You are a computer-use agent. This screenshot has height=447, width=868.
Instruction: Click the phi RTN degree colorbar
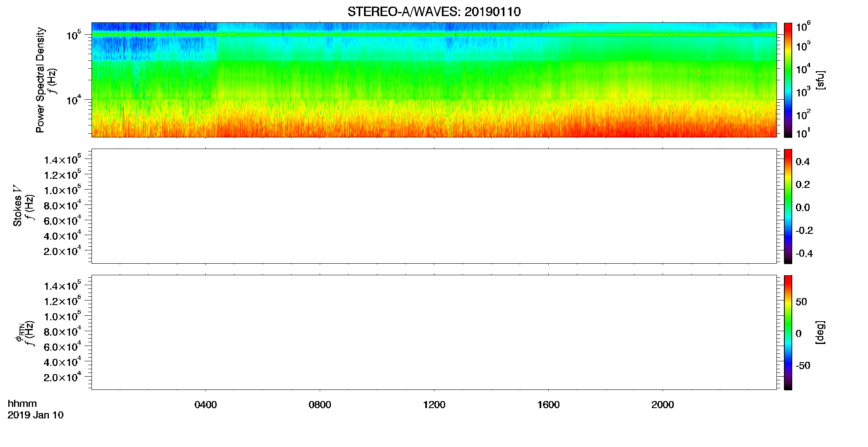pos(788,332)
